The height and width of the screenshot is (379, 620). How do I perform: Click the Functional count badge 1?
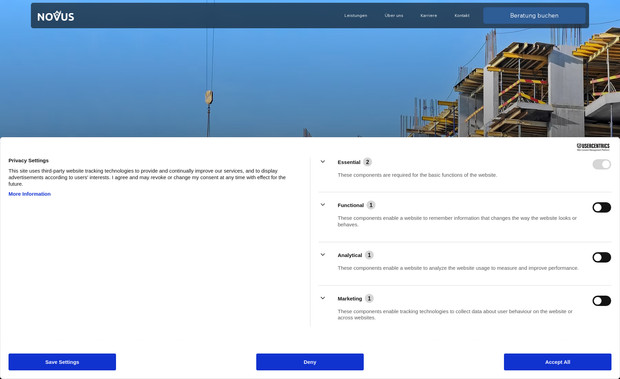point(370,205)
